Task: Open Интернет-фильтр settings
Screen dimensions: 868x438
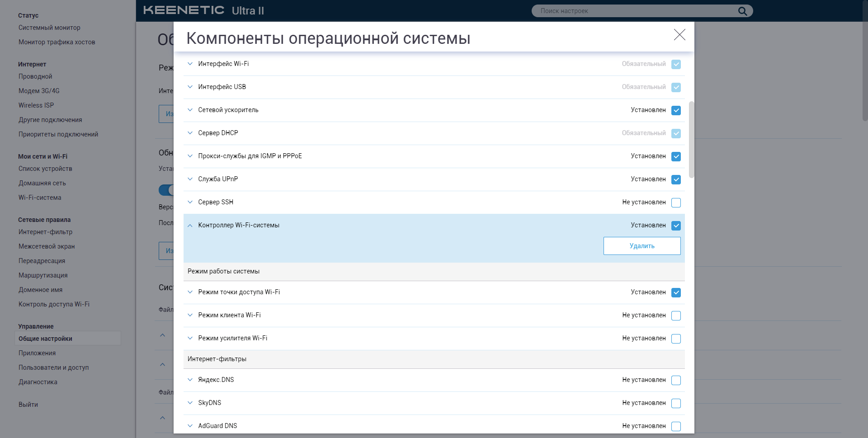Action: pos(45,232)
